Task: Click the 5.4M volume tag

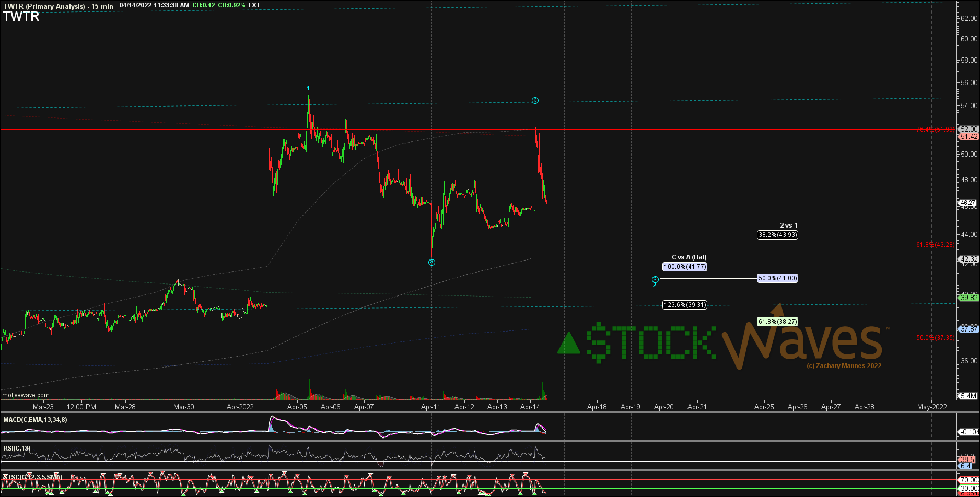Action: coord(969,396)
